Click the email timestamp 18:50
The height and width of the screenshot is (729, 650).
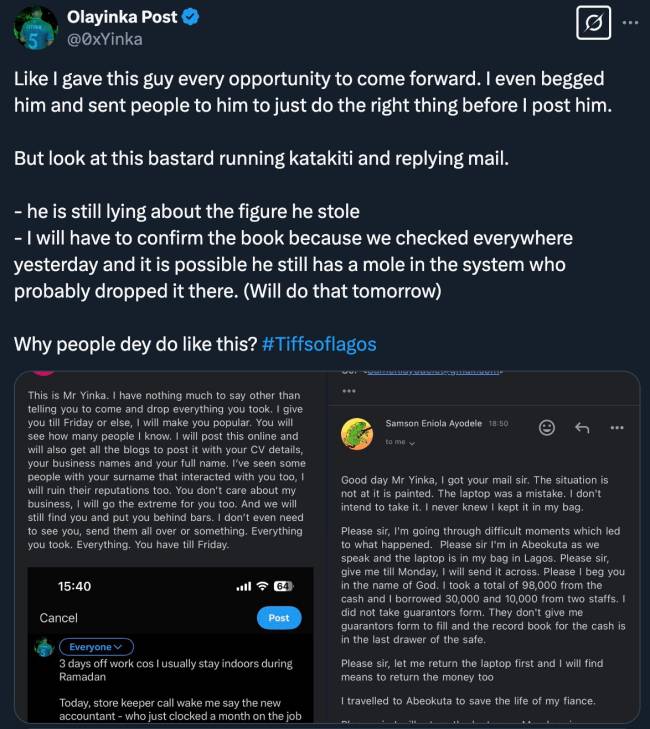point(498,424)
